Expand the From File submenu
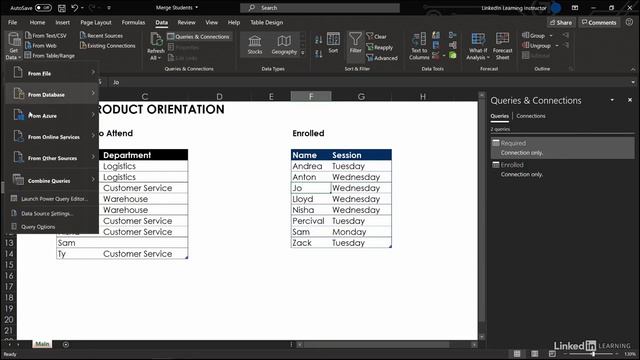 pos(52,73)
